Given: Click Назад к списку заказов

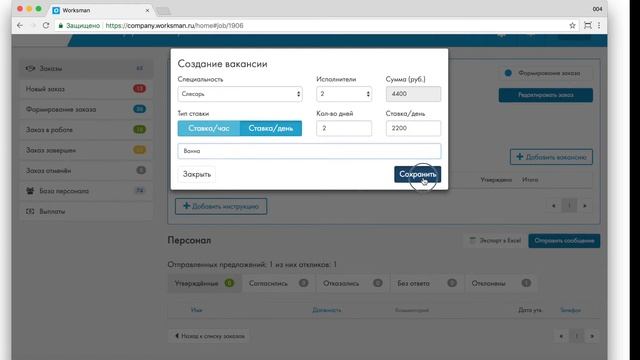Looking at the screenshot, I should point(209,336).
